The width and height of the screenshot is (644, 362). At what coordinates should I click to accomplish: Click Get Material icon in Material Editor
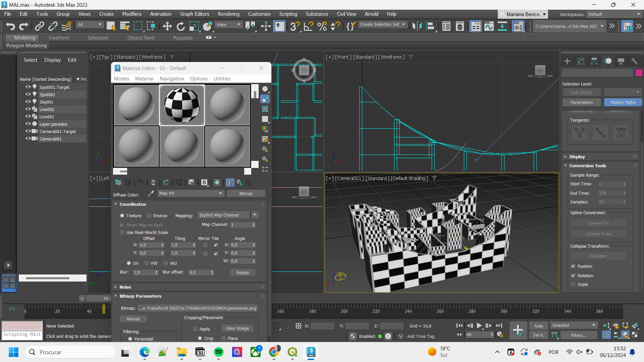click(118, 182)
